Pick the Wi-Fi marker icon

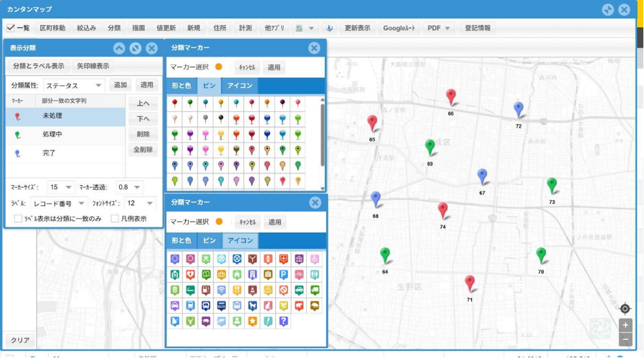(222, 290)
